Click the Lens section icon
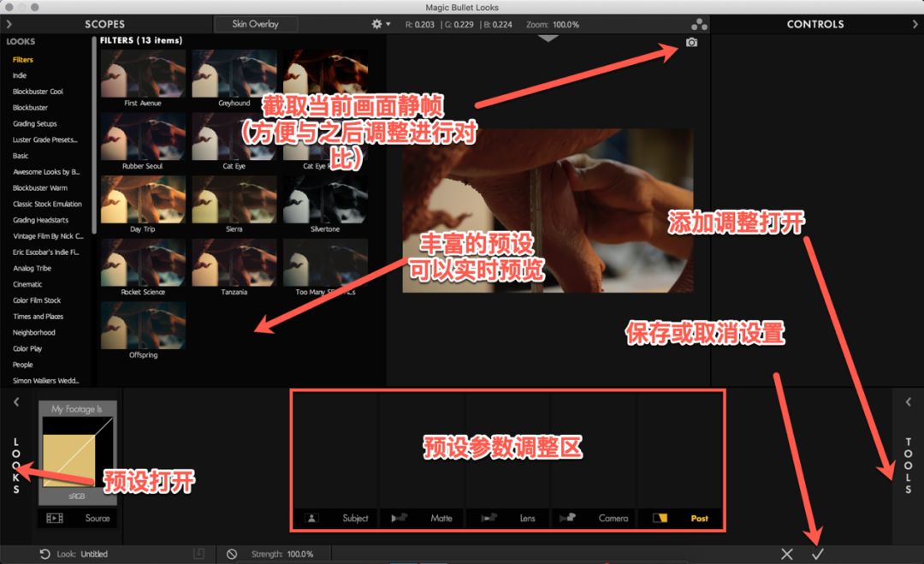 [489, 518]
